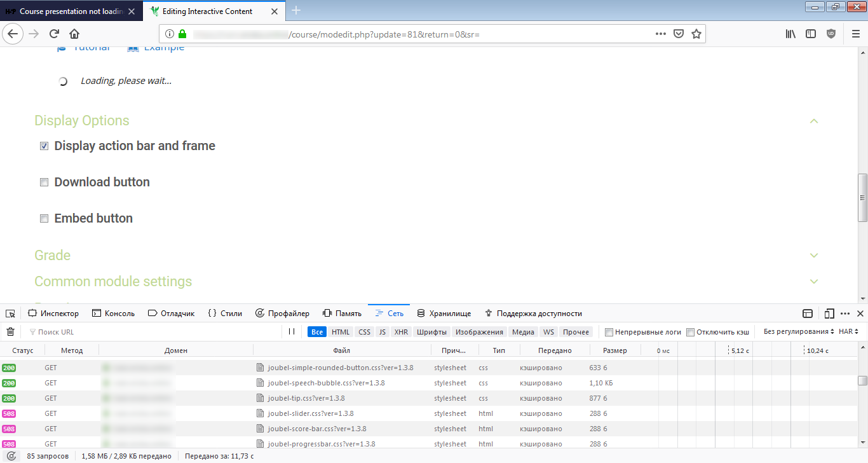
Task: Enable the Embed button checkbox
Action: click(x=44, y=219)
